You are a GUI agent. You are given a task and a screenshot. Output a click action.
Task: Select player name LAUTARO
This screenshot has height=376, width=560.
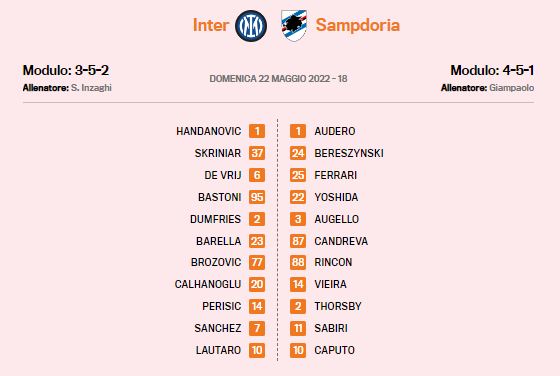[218, 350]
